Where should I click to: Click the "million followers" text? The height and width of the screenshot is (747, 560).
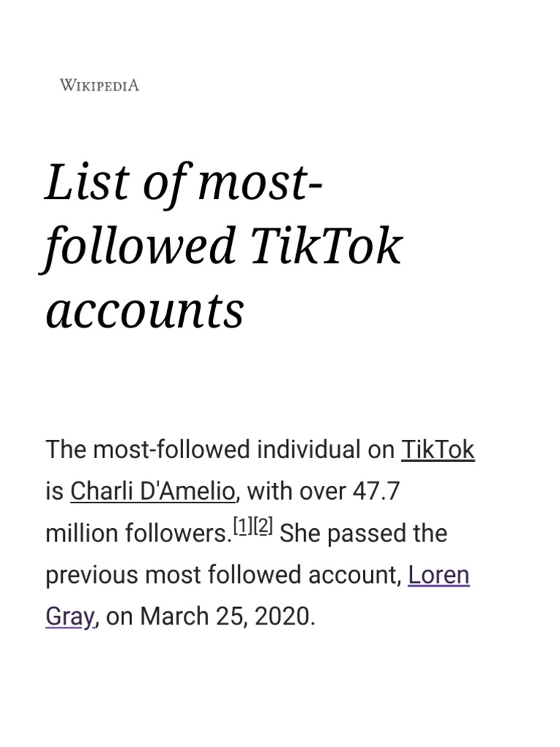(137, 533)
